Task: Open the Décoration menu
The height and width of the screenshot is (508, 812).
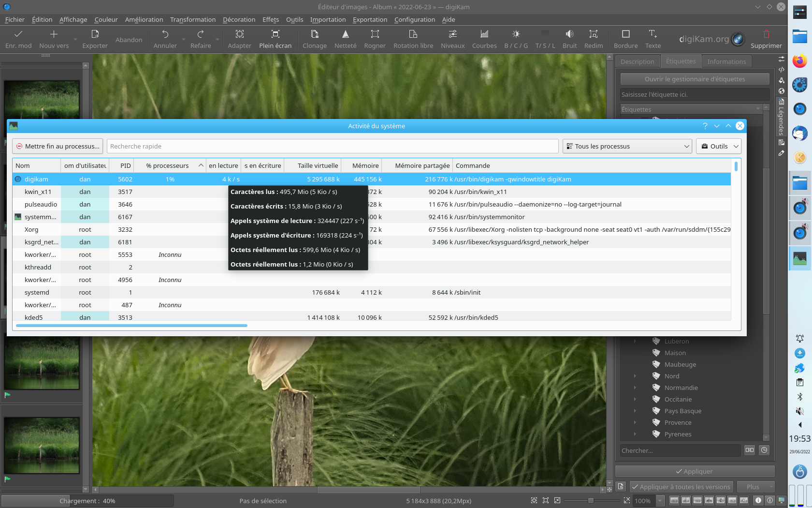Action: [239, 19]
